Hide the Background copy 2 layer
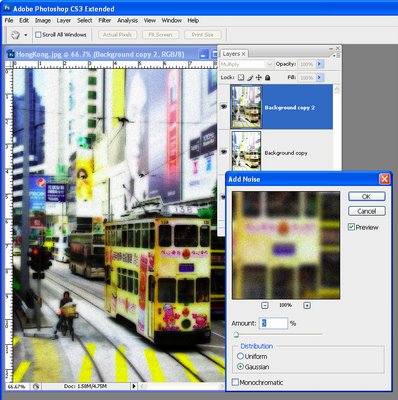398x400 pixels. point(224,107)
